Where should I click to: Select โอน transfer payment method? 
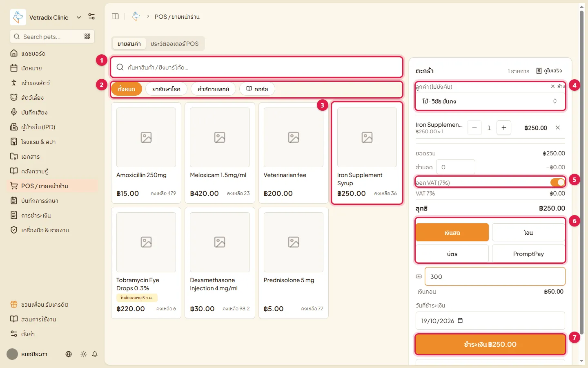528,232
